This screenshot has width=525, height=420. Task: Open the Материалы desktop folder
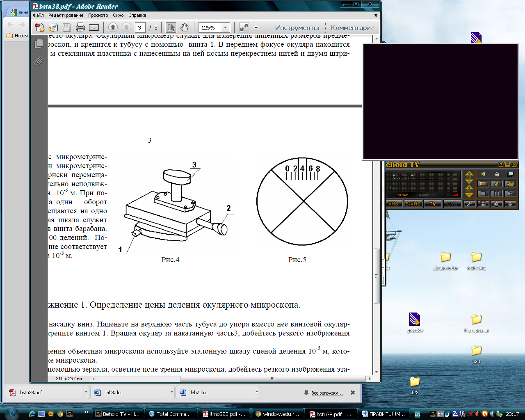click(x=476, y=323)
